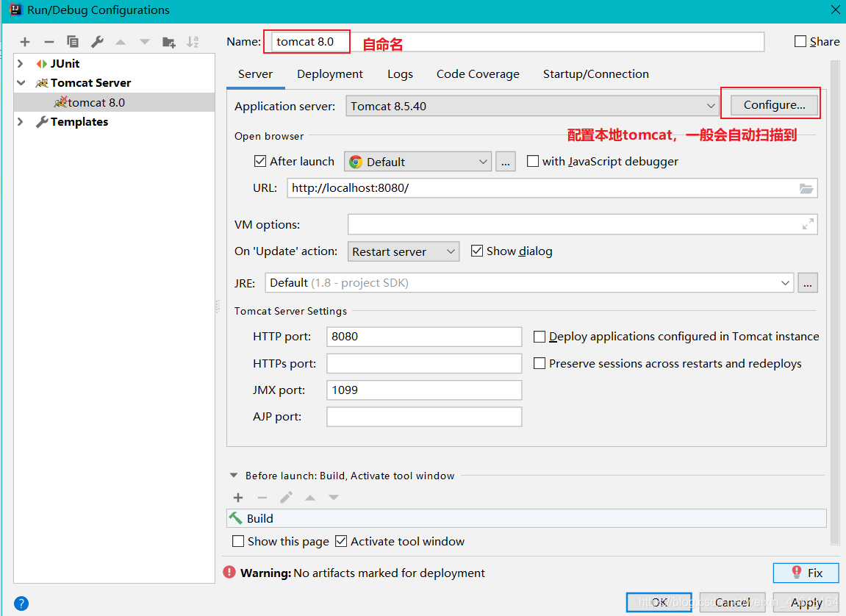This screenshot has width=846, height=616.
Task: Click the Tomcat Server cat icon
Action: [42, 83]
